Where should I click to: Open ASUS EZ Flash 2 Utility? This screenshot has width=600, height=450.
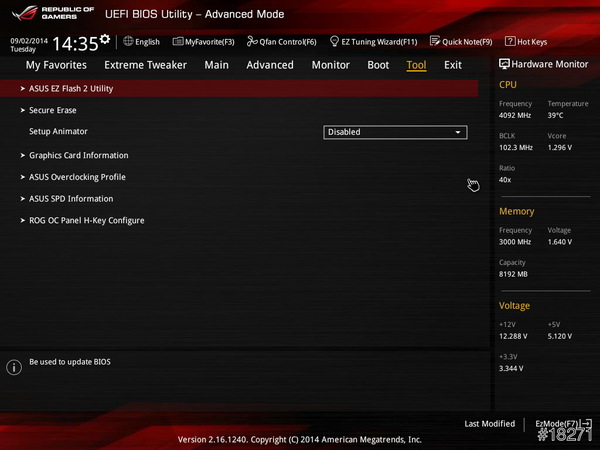tap(239, 89)
